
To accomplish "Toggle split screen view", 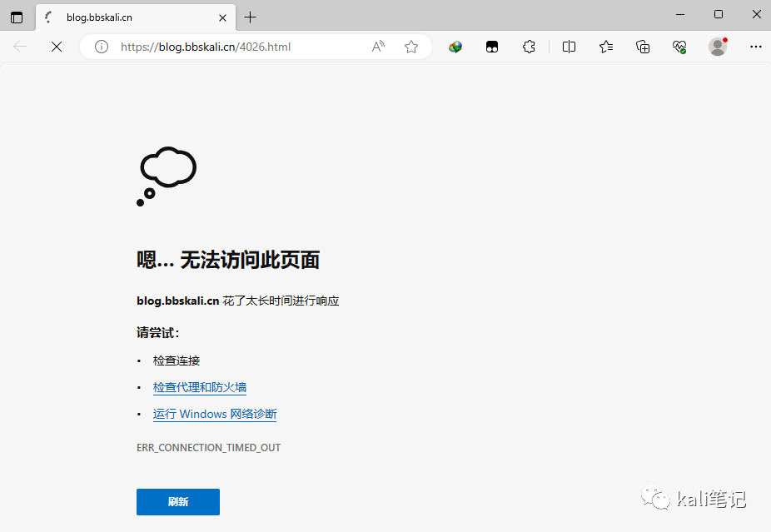I will tap(569, 47).
